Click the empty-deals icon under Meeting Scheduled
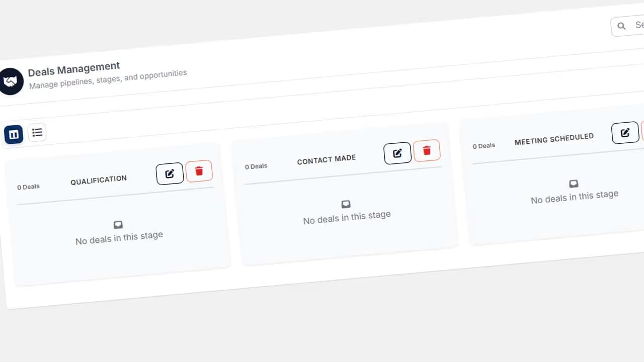The height and width of the screenshot is (362, 644). pyautogui.click(x=574, y=184)
